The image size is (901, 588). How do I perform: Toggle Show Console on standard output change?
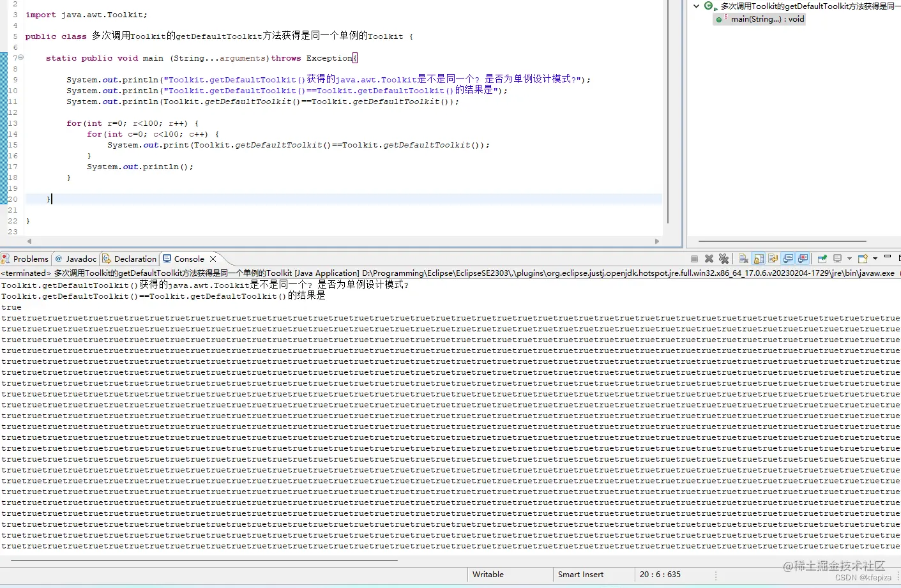[x=789, y=259]
